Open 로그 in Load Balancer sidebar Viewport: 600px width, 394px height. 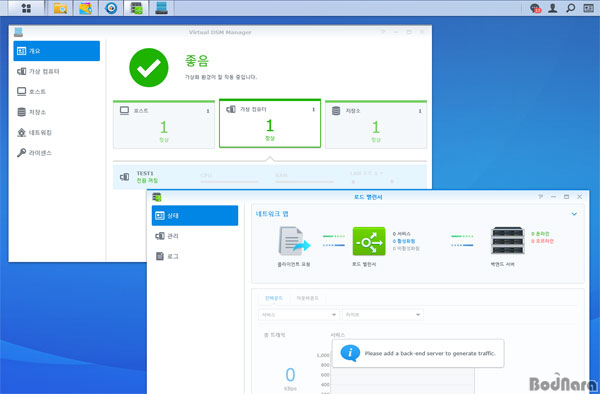(195, 256)
